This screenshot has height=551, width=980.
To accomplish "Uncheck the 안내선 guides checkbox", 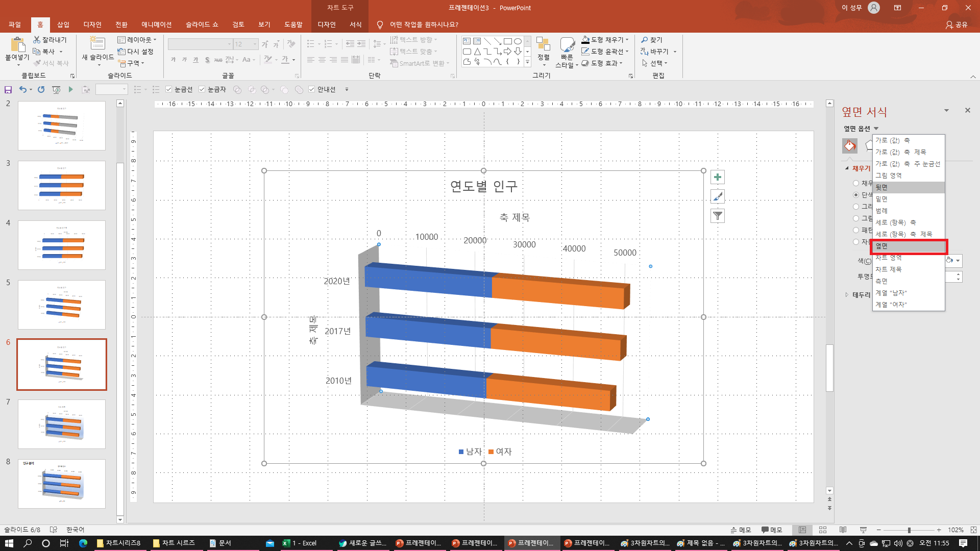I will (x=312, y=89).
